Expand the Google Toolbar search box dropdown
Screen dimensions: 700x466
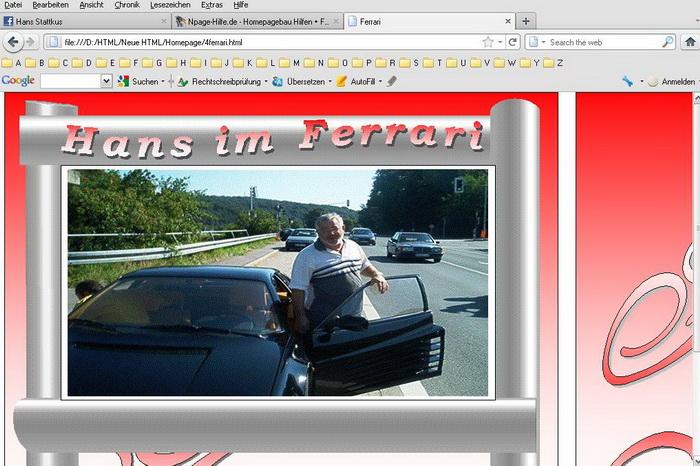point(106,81)
